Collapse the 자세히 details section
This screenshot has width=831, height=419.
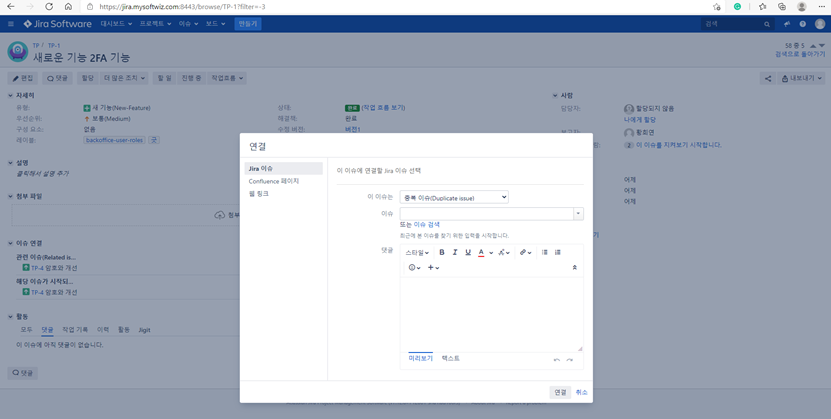pos(11,96)
